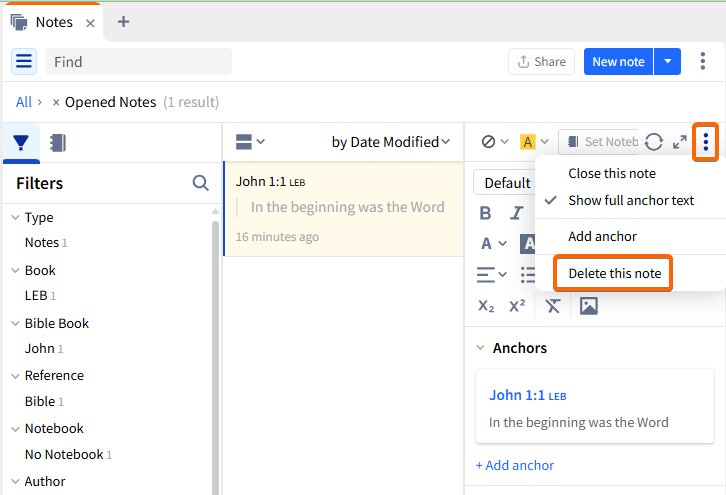Screen dimensions: 726x495
Task: Click + Add anchor link
Action: coord(515,465)
